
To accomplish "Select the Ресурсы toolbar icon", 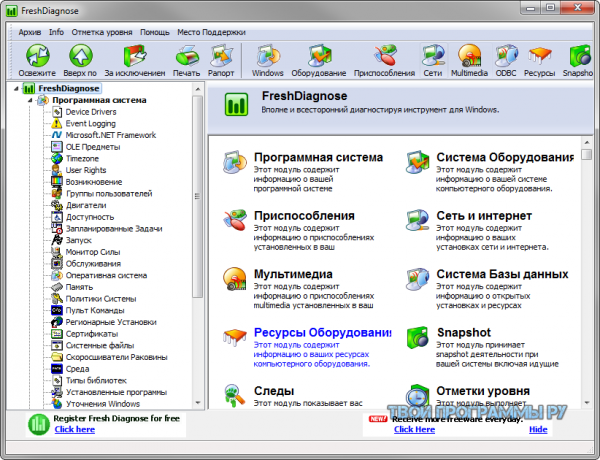I will [x=540, y=56].
